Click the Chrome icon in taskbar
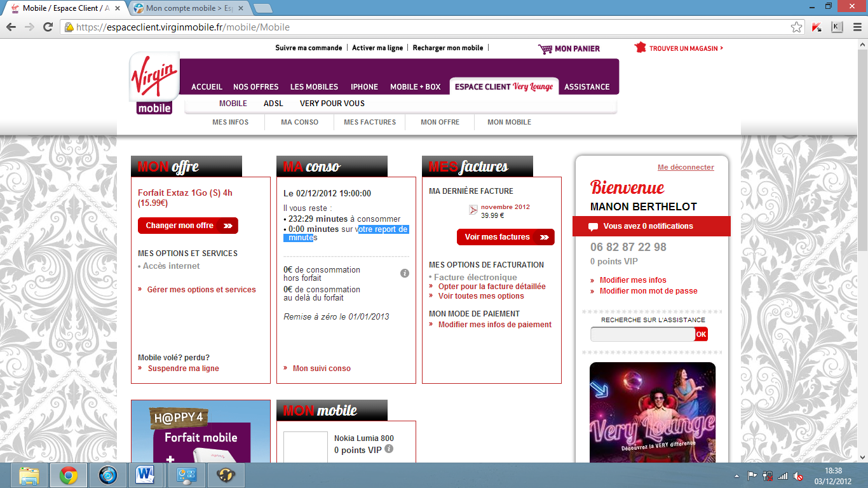 pyautogui.click(x=69, y=475)
